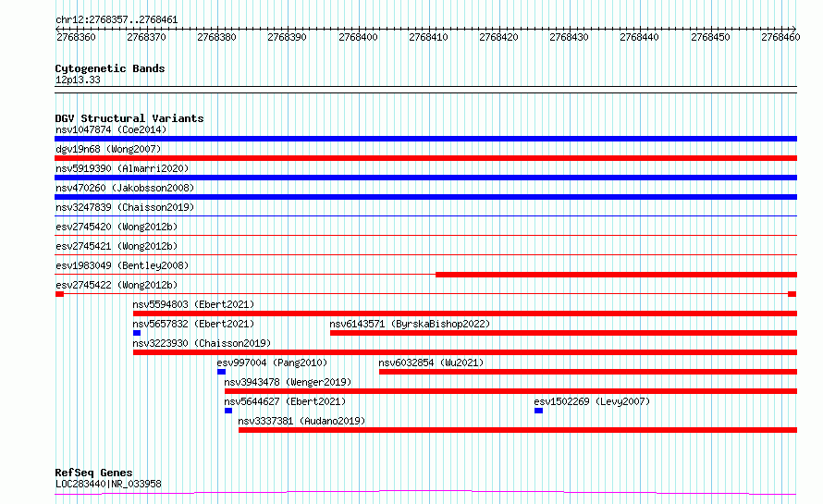Open esv1983049 (Bentley2008) variant
823x504 pixels.
click(x=122, y=265)
